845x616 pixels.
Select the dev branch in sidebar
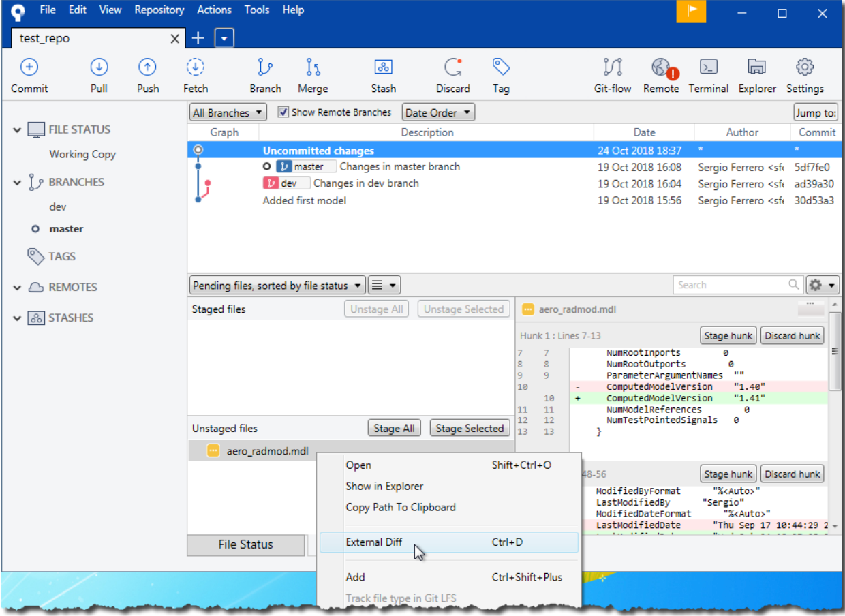[58, 206]
